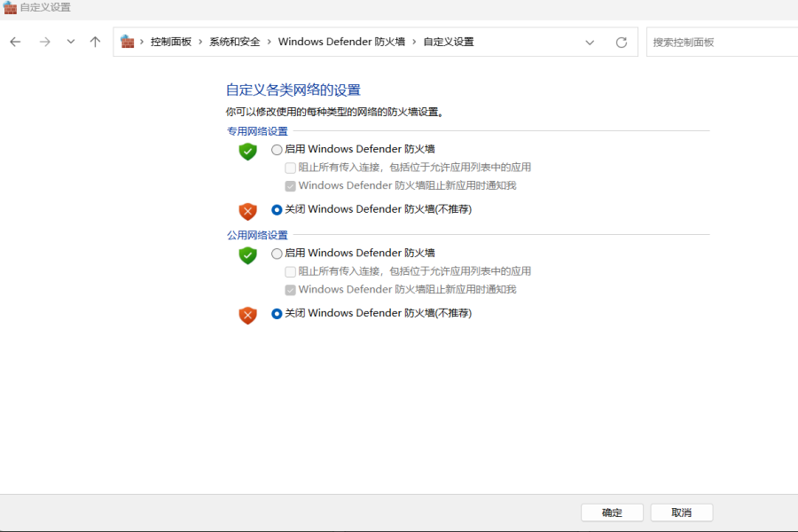
Task: Click the 系统和安全 breadcrumb
Action: pos(235,42)
